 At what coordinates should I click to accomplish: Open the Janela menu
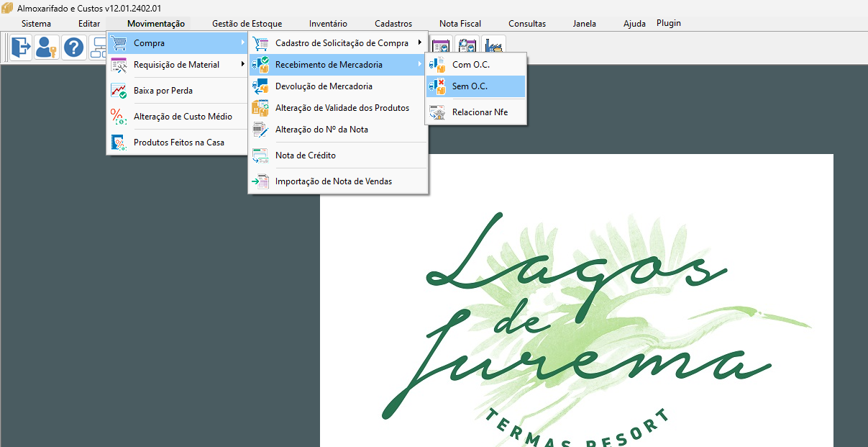point(585,24)
